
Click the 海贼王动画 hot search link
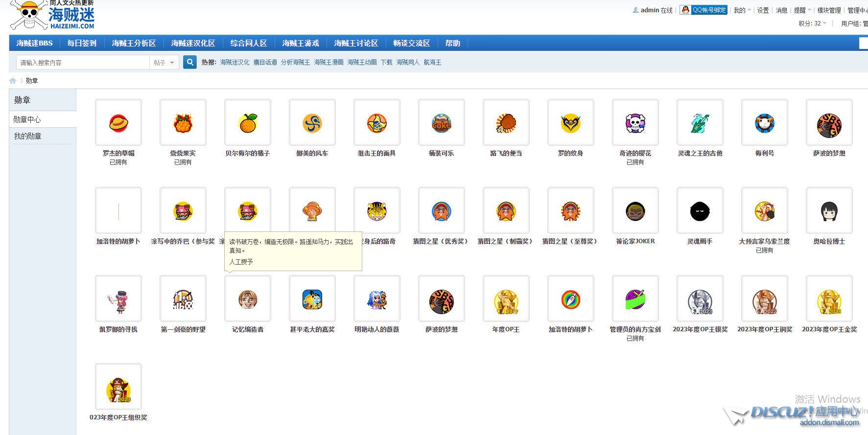(362, 62)
